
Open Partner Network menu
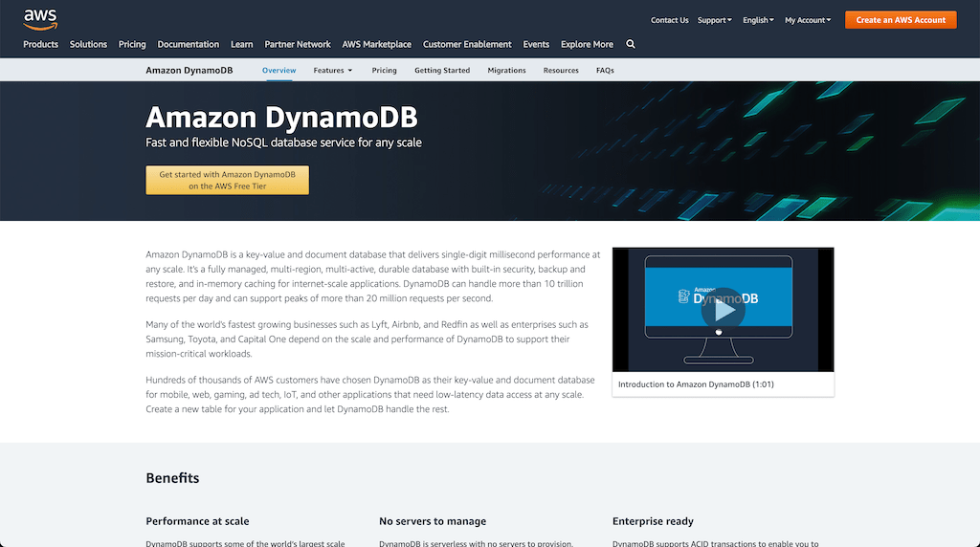point(298,44)
